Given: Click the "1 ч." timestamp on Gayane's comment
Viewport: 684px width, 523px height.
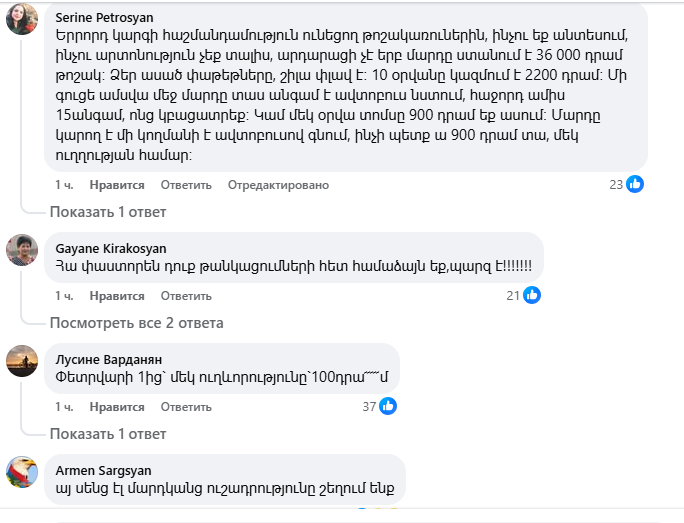Looking at the screenshot, I should click(x=64, y=296).
